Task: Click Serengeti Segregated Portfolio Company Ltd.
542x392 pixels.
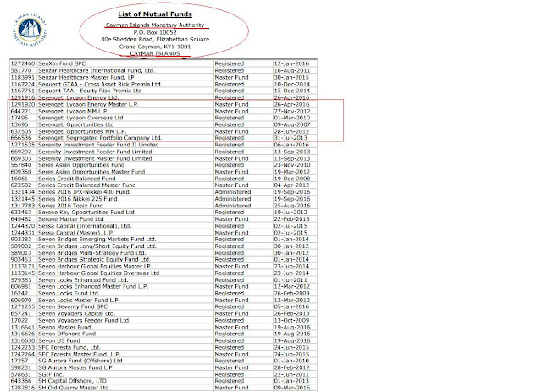Action: (x=100, y=138)
